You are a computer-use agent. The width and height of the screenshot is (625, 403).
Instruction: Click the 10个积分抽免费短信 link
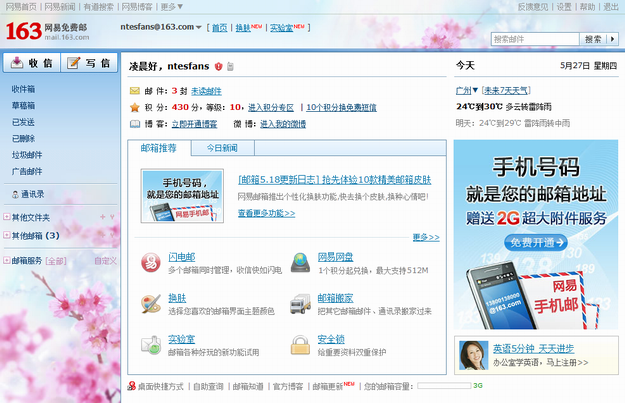342,107
